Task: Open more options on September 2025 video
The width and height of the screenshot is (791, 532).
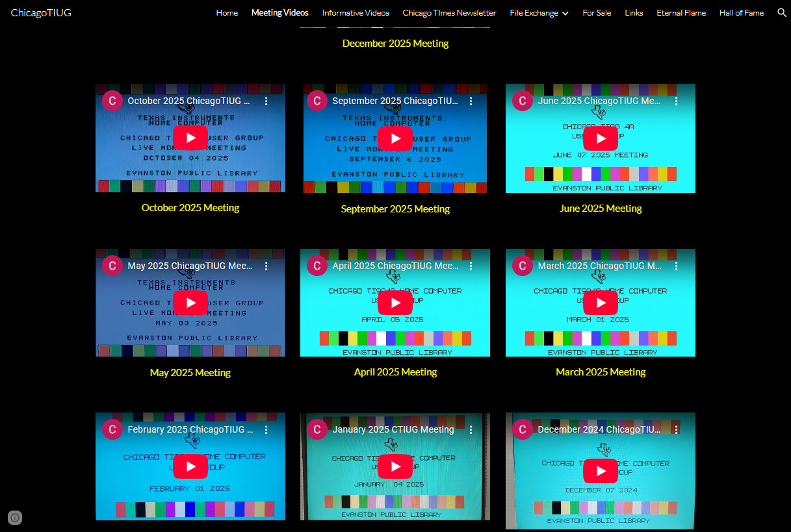Action: coord(471,101)
